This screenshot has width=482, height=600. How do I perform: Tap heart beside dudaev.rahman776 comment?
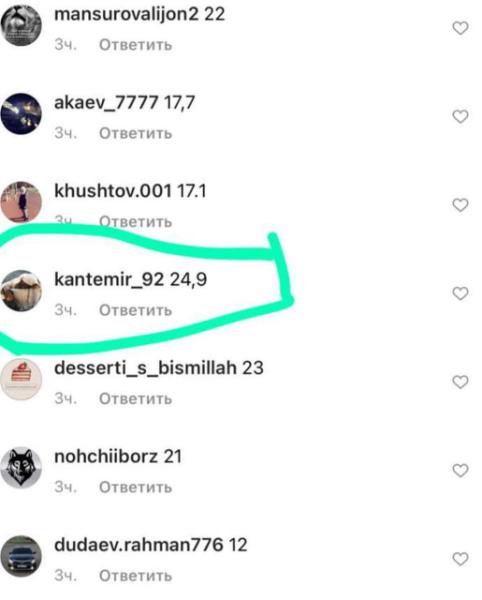click(460, 559)
